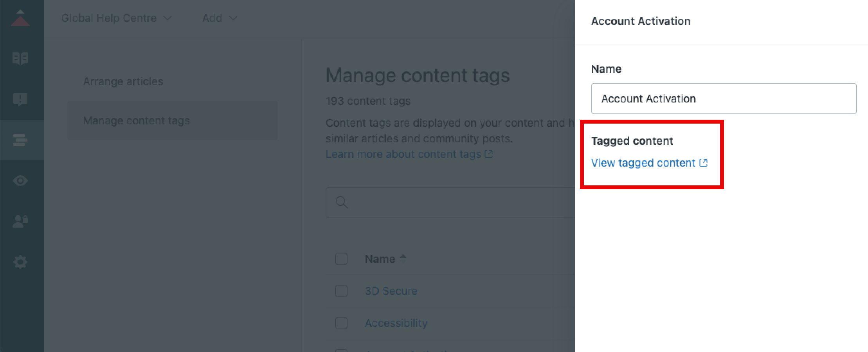
Task: Click the search magnifier icon
Action: coord(342,203)
